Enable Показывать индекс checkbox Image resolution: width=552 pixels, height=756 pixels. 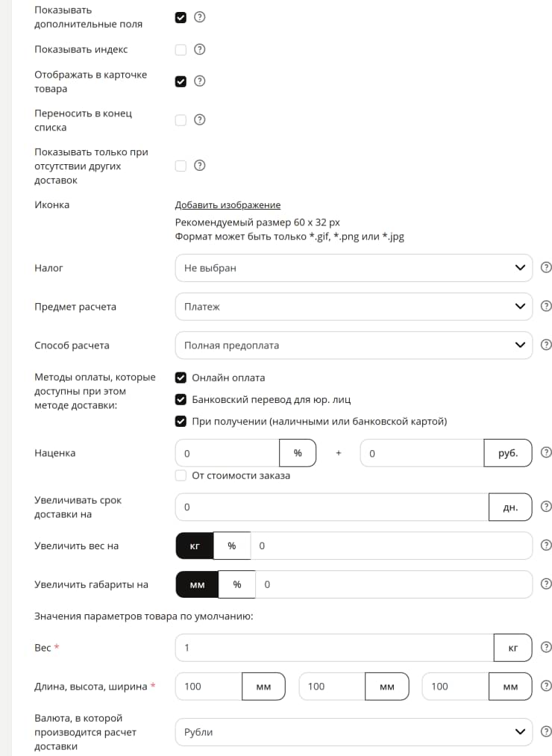(x=181, y=50)
